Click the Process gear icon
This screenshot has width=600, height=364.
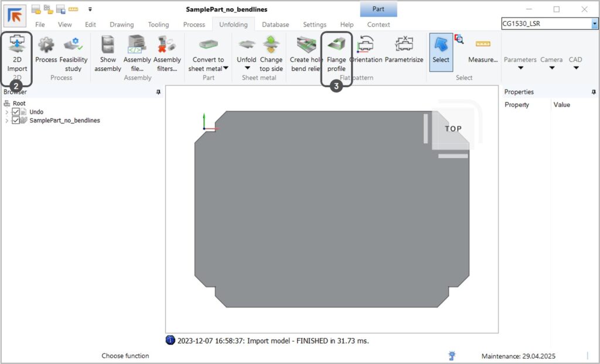tap(46, 46)
